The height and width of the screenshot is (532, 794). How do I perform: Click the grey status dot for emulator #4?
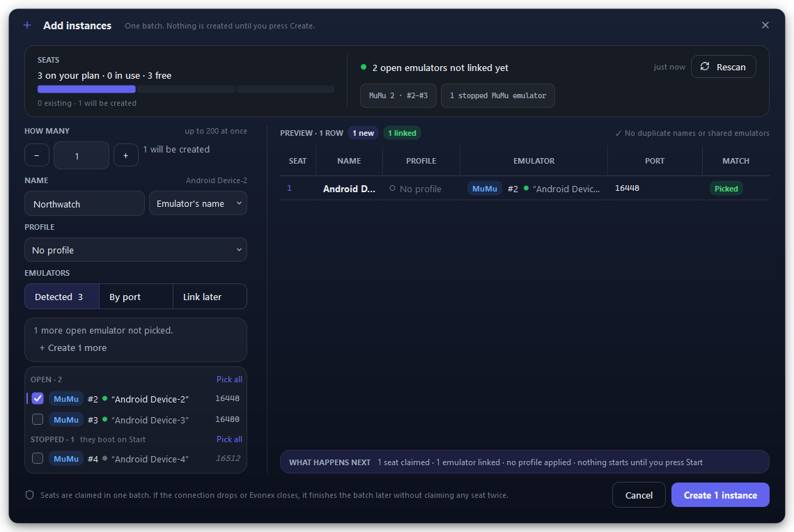coord(104,458)
